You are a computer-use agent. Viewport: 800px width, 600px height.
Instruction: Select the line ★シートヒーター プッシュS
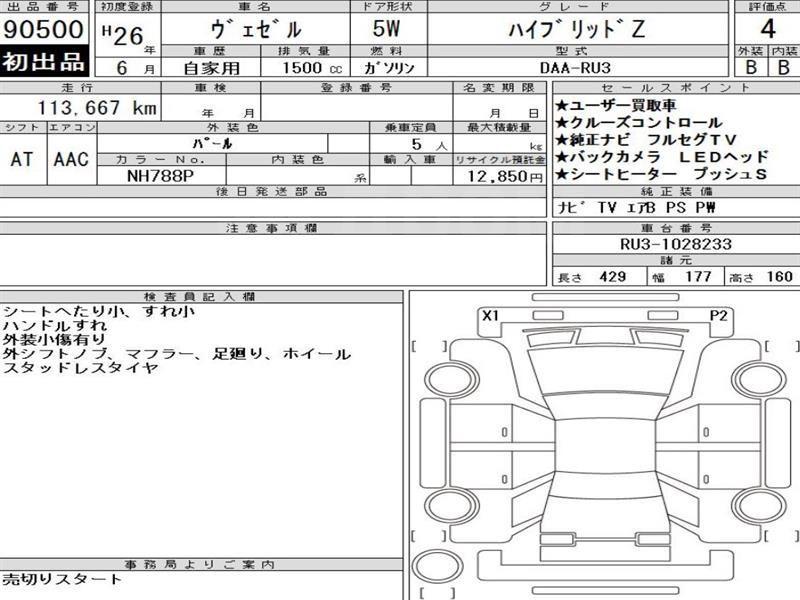[661, 174]
